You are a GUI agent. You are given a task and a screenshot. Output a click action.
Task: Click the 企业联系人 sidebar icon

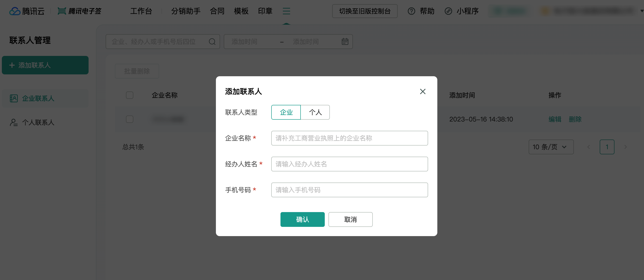point(14,98)
